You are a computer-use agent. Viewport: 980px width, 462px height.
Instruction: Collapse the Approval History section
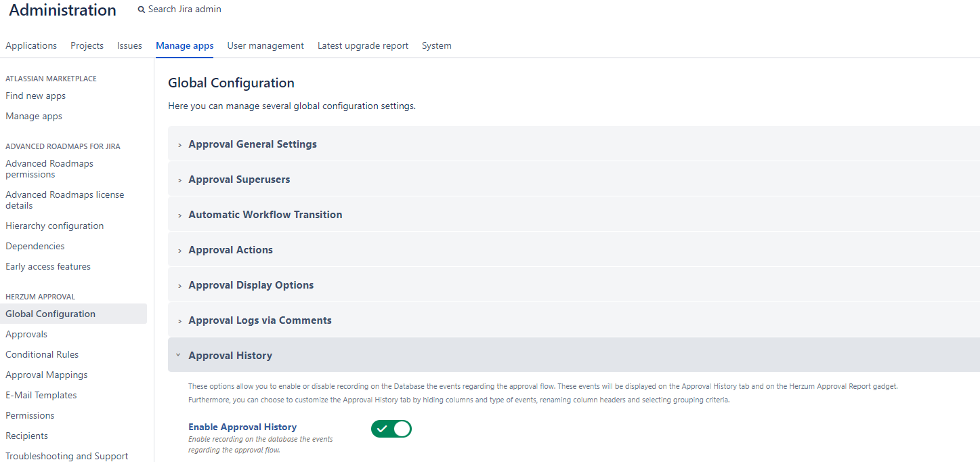point(230,356)
